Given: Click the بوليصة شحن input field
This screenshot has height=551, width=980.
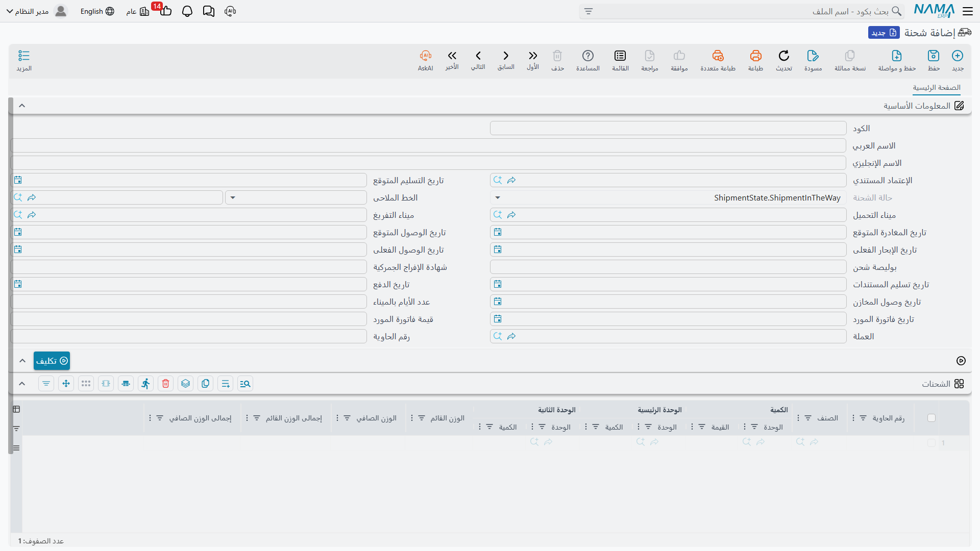Looking at the screenshot, I should pos(668,267).
